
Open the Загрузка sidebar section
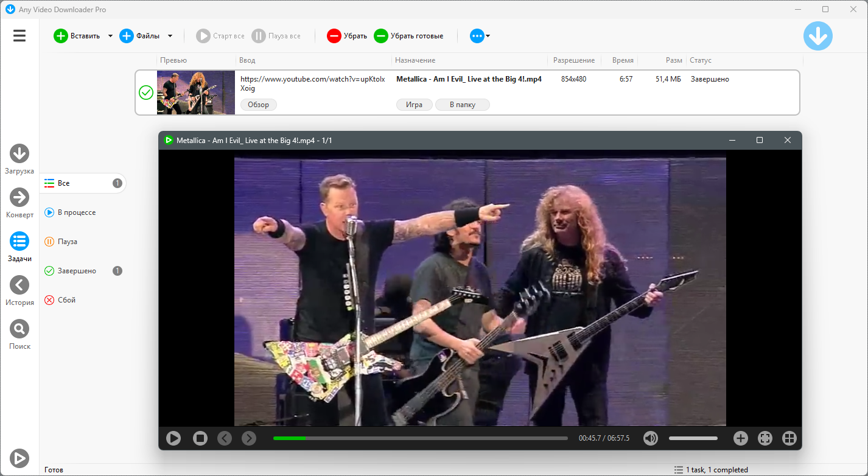click(19, 159)
